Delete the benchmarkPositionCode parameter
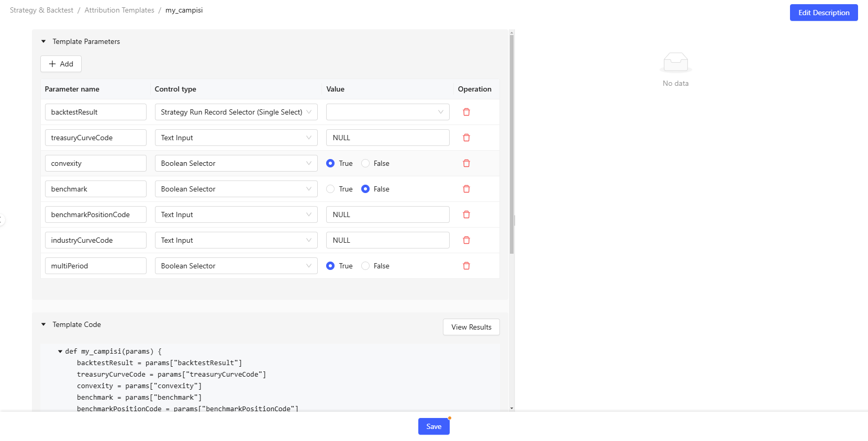The width and height of the screenshot is (868, 441). tap(466, 214)
